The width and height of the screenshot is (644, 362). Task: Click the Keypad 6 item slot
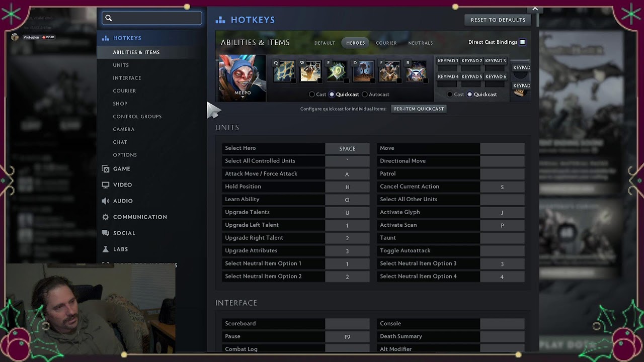coord(496,80)
